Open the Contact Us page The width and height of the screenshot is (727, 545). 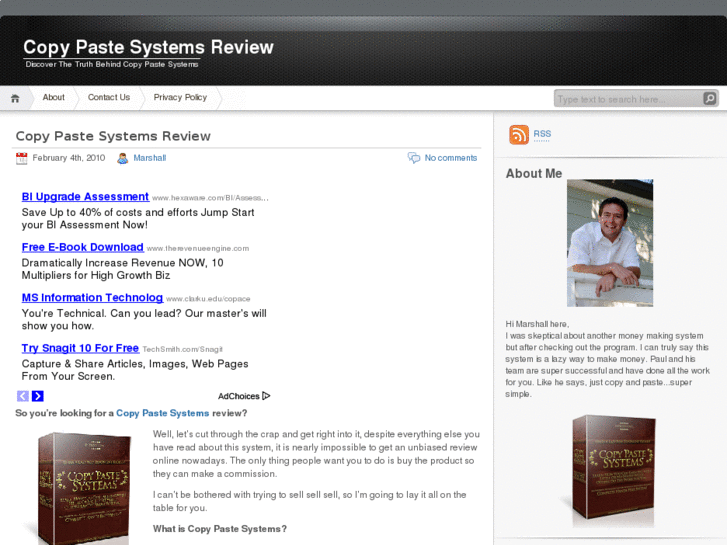[109, 97]
